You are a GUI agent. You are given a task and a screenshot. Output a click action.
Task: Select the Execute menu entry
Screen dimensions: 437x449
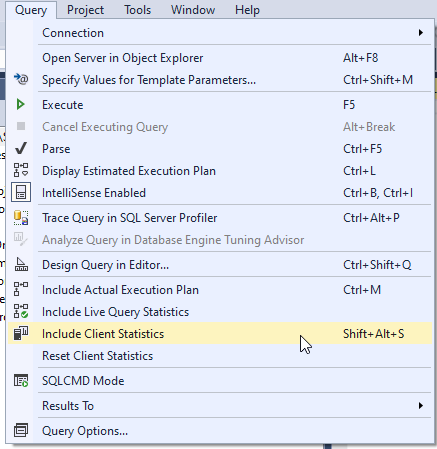tap(220, 105)
